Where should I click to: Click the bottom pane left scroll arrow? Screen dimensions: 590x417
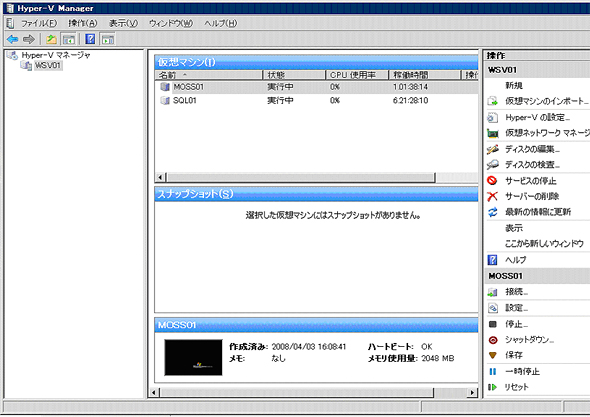tap(154, 393)
